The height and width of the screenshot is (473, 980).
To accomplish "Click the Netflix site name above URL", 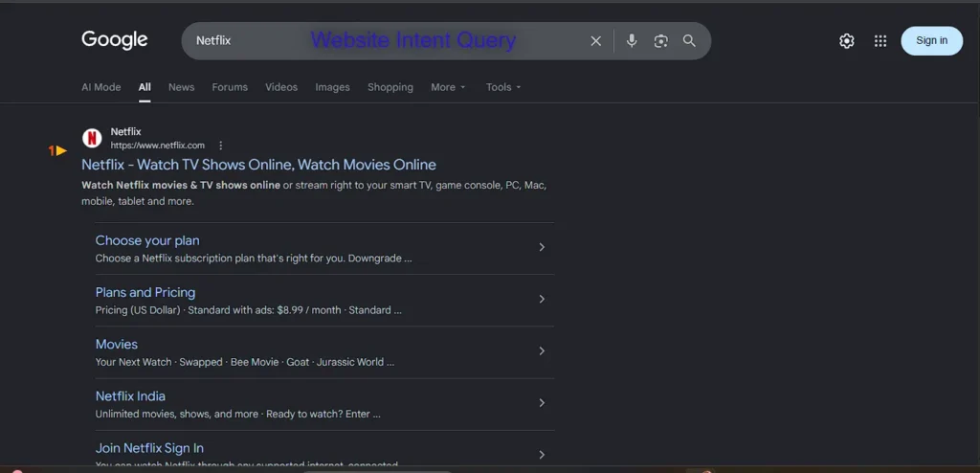I will tap(125, 131).
